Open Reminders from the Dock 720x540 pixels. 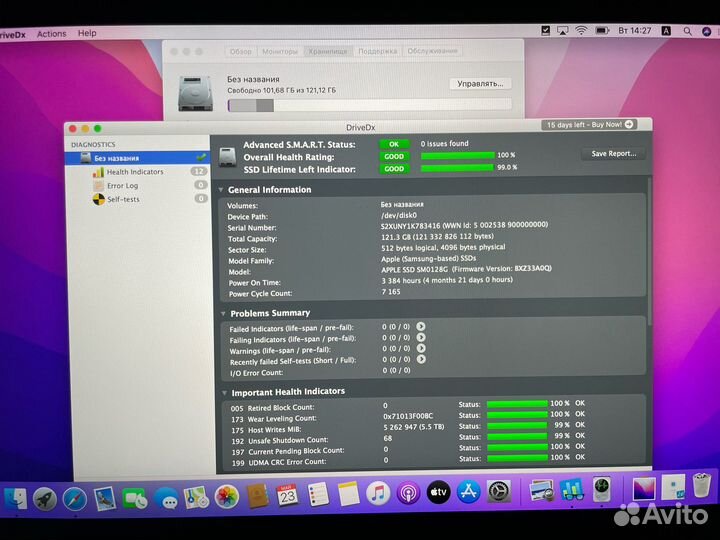pyautogui.click(x=317, y=495)
